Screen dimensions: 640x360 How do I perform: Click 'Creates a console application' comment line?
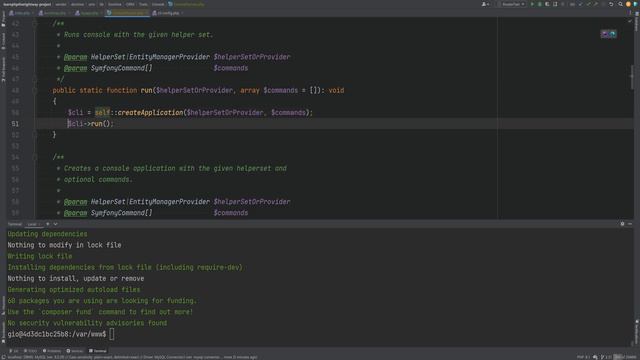click(x=175, y=168)
